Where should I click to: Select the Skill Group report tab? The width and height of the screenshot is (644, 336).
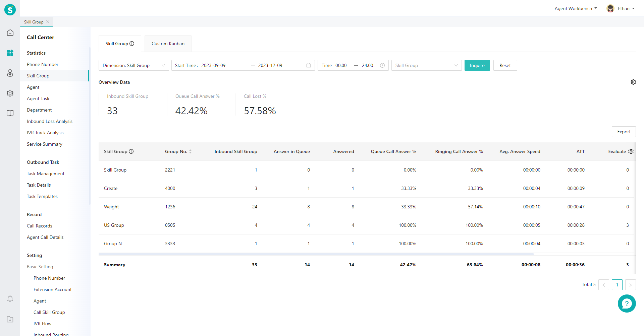point(120,44)
